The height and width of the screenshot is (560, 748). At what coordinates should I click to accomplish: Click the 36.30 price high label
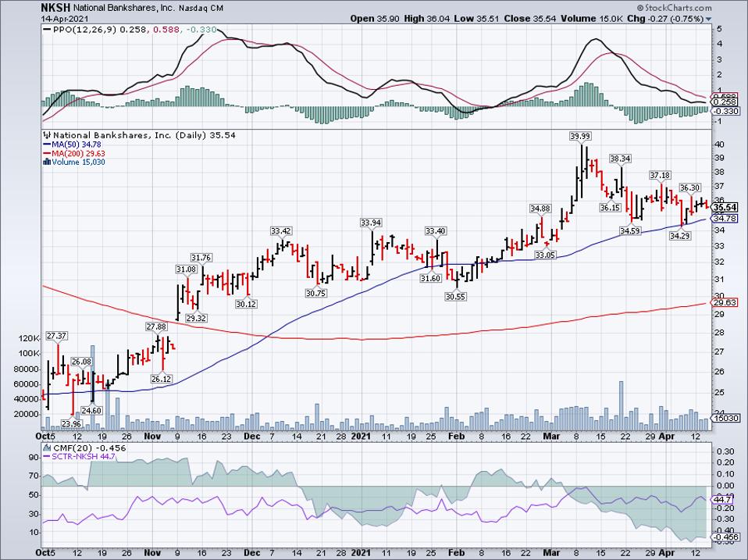coord(689,188)
